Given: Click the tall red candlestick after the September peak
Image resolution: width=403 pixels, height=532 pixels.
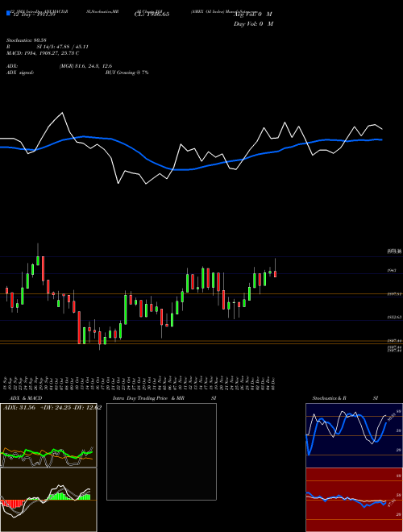Looking at the screenshot, I should pos(43,268).
